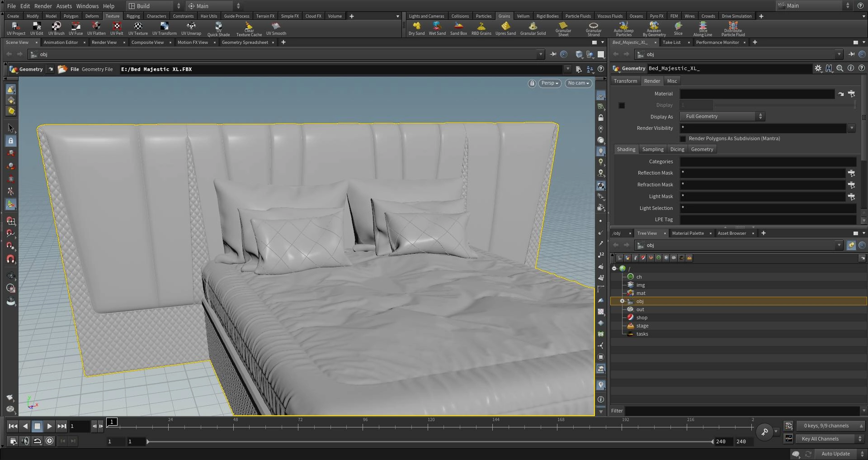Toggle the secure selection lock tool
Screen dimensions: 868x460
tap(11, 141)
